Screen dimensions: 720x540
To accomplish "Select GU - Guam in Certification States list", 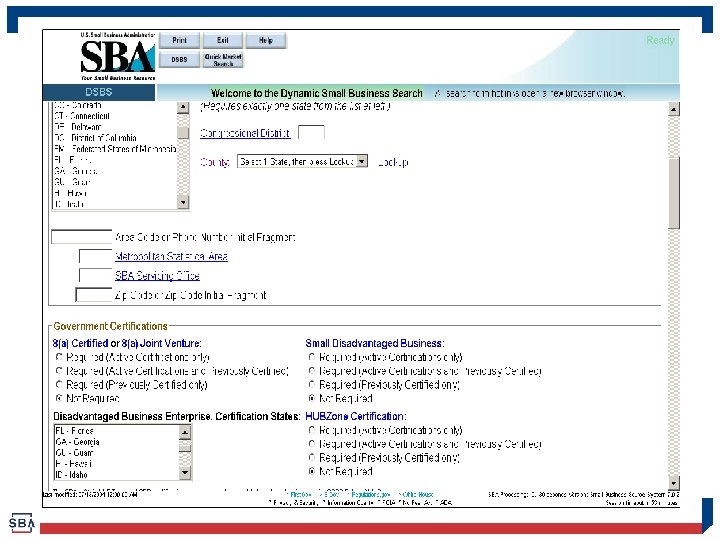I will [x=117, y=453].
